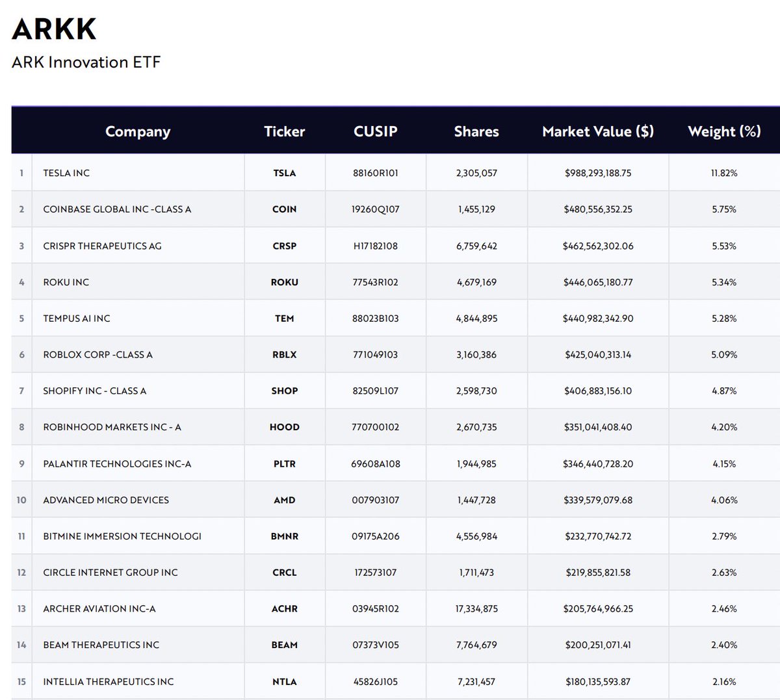Screen dimensions: 780x700
Task: Select weight value 4.87%
Action: [724, 391]
